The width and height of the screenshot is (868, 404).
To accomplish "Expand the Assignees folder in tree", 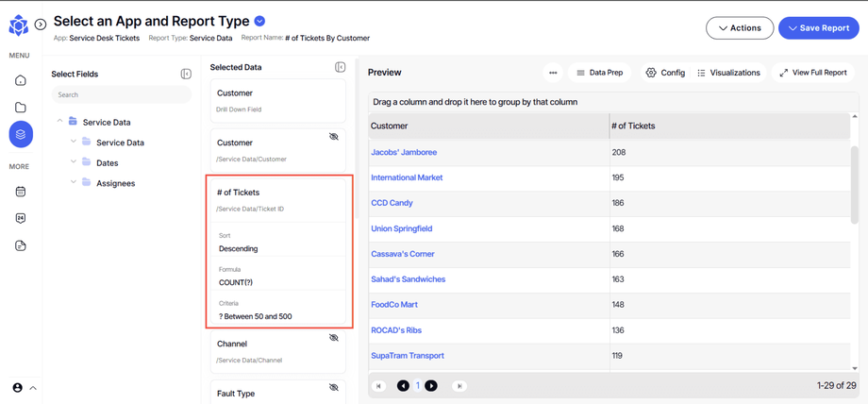I will [x=74, y=183].
